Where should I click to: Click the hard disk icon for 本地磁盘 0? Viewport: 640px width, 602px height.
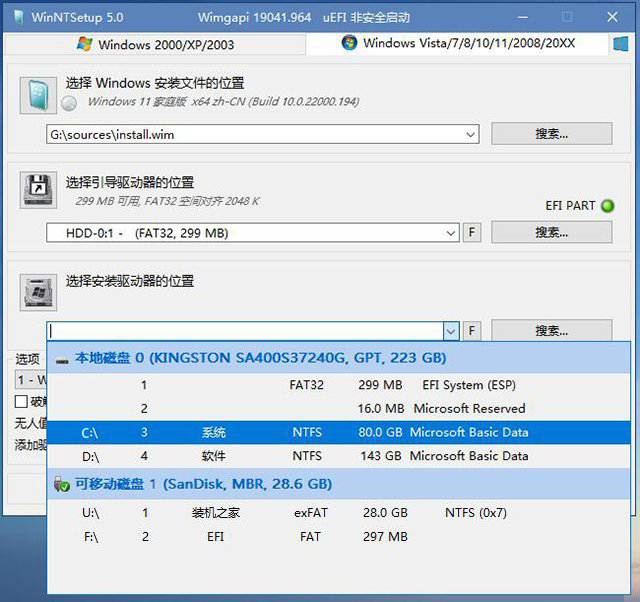coord(62,361)
